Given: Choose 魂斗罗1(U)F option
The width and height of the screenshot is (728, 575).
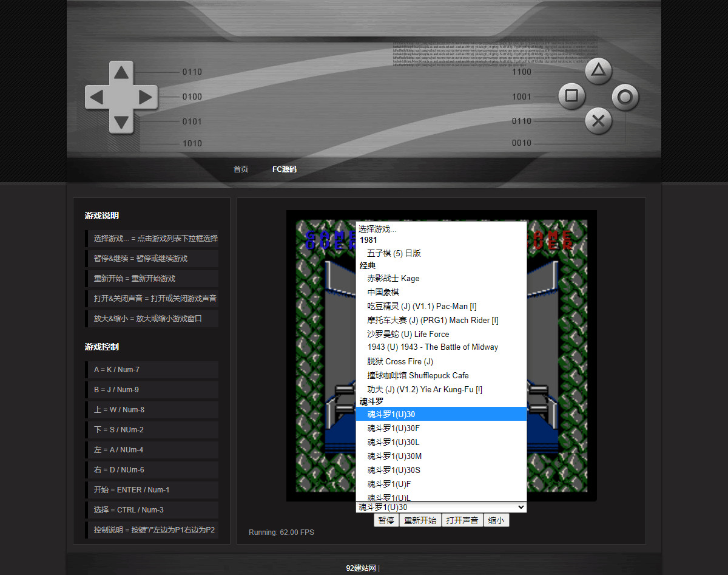Looking at the screenshot, I should (x=441, y=484).
